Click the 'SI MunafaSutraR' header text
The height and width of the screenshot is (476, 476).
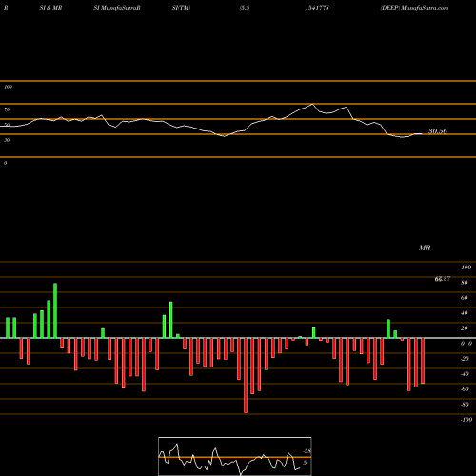[117, 8]
